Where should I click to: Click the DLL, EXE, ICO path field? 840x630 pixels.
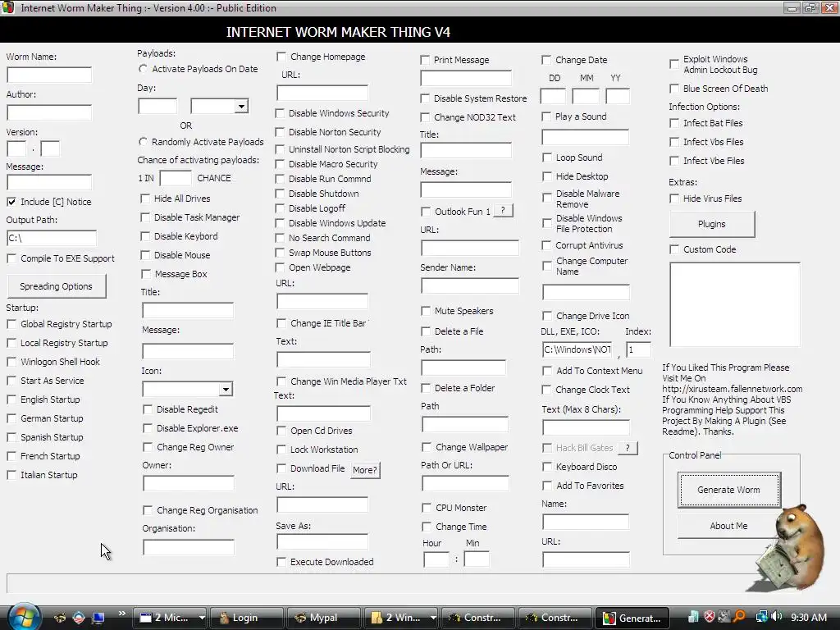click(577, 349)
